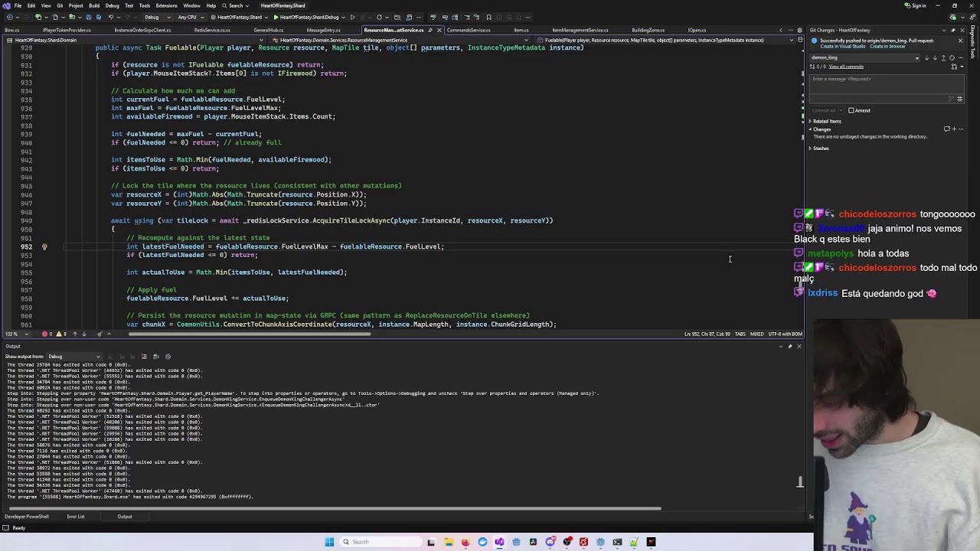Click the commit message input field
The height and width of the screenshot is (551, 980).
click(x=887, y=83)
